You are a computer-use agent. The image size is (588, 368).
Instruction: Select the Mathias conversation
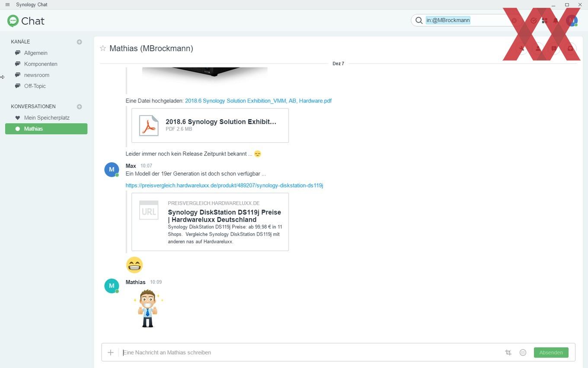click(x=46, y=129)
